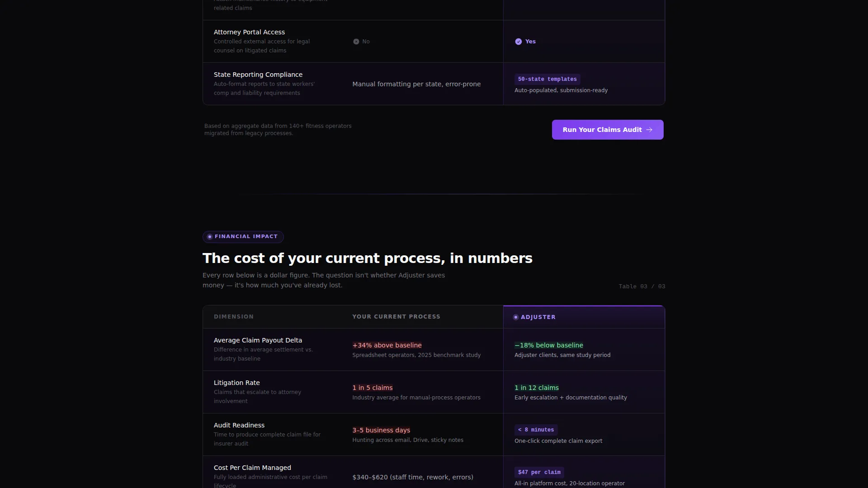Image resolution: width=868 pixels, height=488 pixels.
Task: Click the Attorney Portal Access row title
Action: (x=249, y=32)
